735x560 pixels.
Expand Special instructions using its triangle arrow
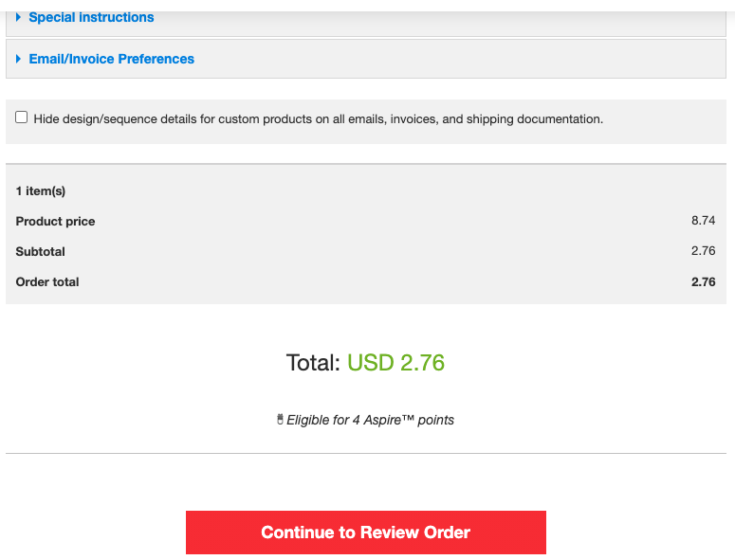(x=18, y=17)
